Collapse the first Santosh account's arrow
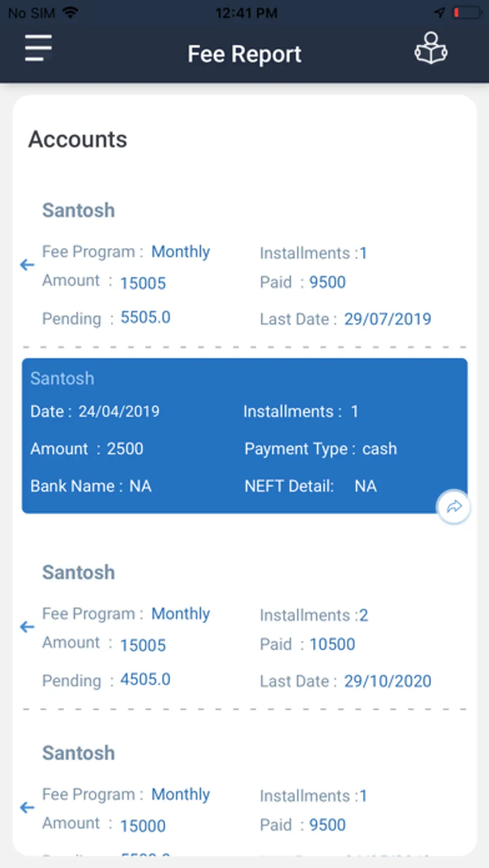The height and width of the screenshot is (868, 489). (27, 265)
